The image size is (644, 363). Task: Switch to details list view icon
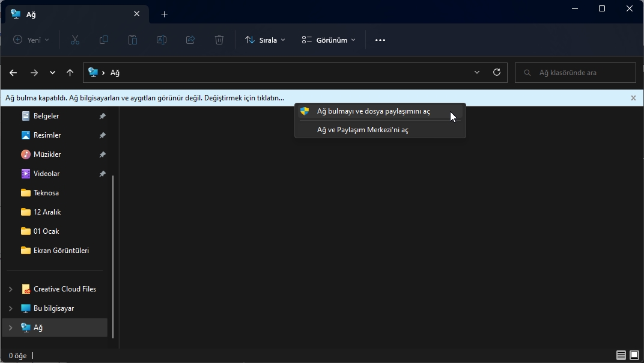point(621,355)
